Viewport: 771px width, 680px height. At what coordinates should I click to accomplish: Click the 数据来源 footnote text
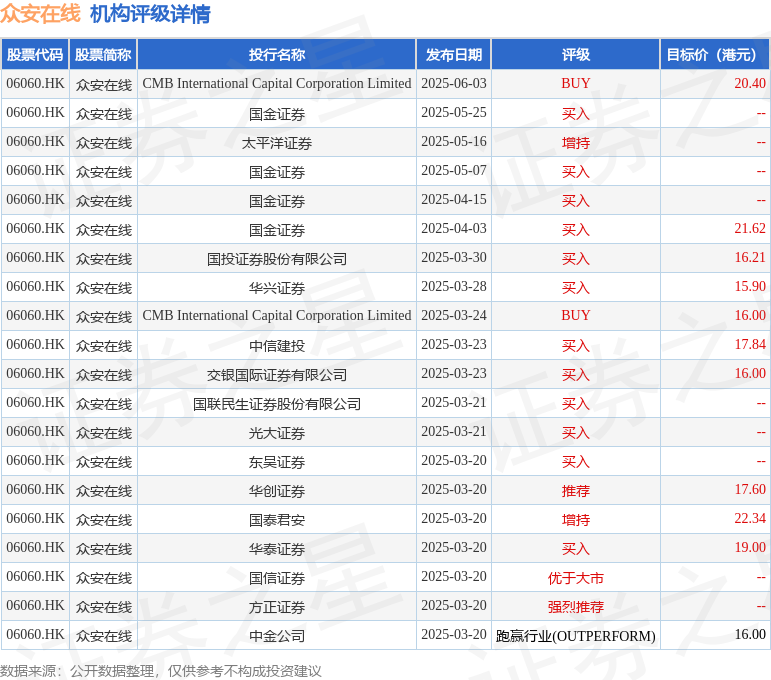point(161,671)
